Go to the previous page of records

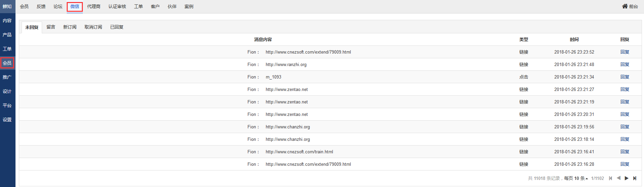tap(618, 178)
